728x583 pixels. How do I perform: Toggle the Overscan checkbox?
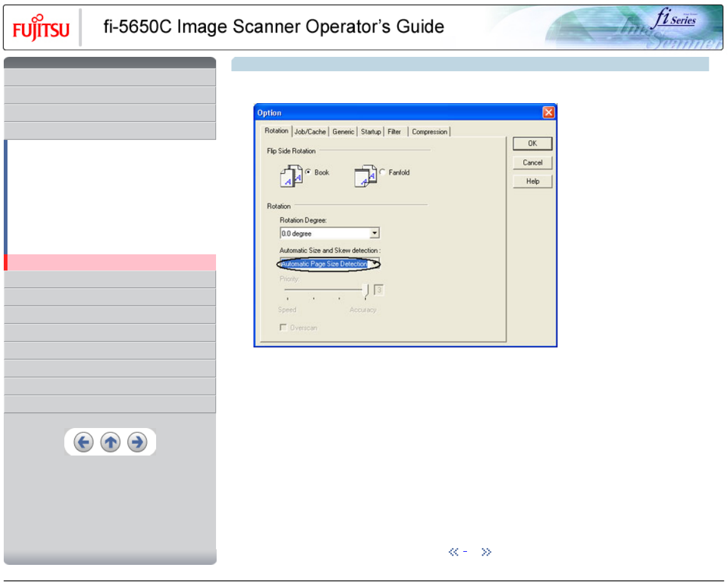click(283, 327)
